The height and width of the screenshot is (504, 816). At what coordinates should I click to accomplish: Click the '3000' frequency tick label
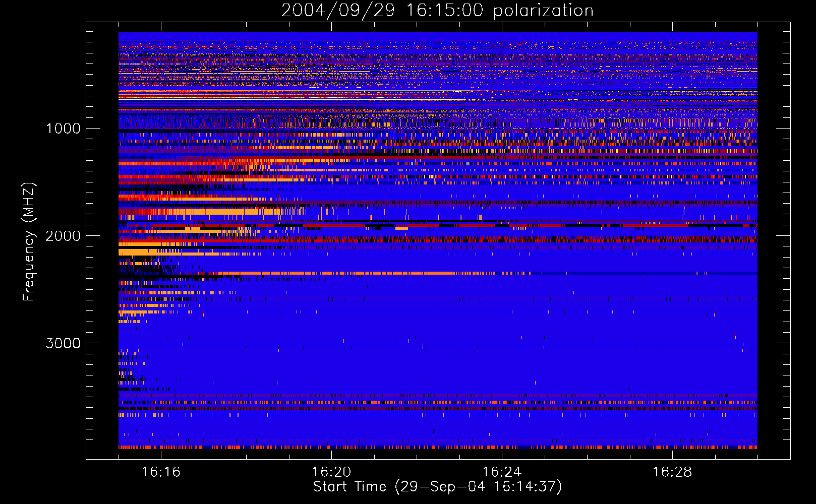63,343
